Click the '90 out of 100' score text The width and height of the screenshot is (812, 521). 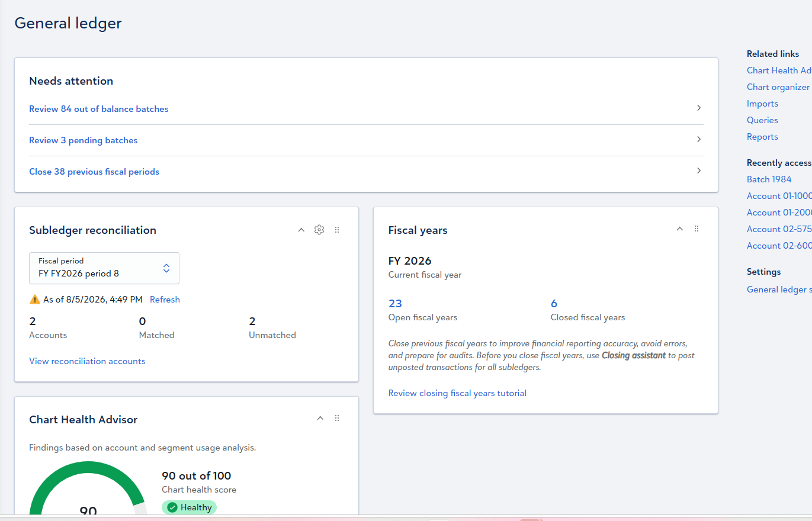pos(196,476)
